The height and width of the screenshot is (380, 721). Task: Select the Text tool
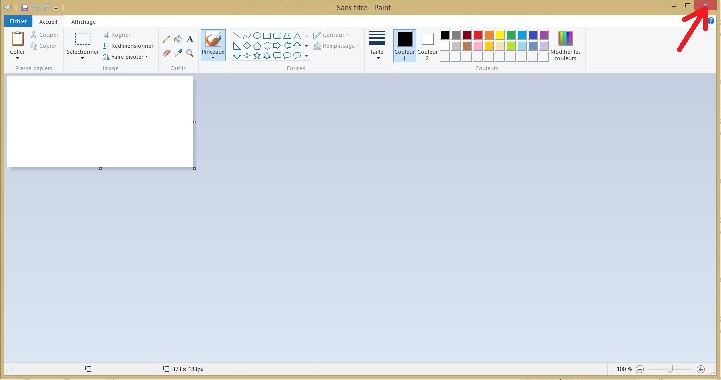[189, 40]
